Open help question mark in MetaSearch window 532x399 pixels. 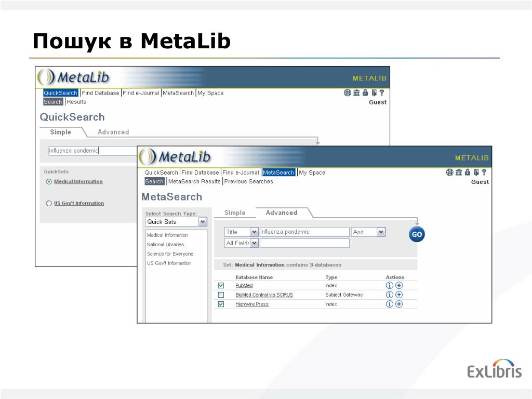click(x=484, y=172)
